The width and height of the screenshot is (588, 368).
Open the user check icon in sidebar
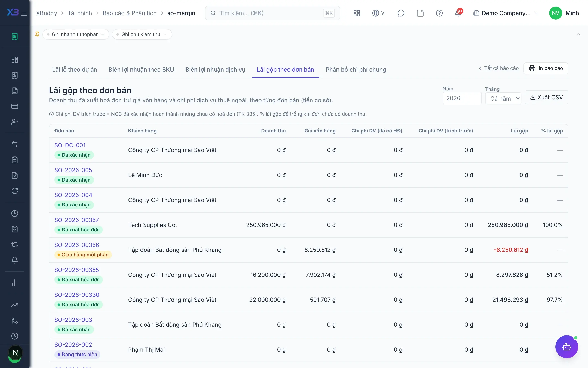point(14,122)
